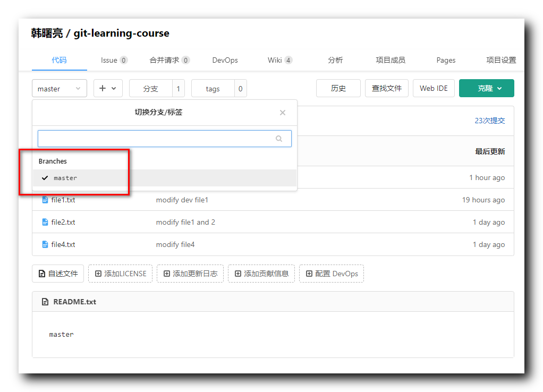
Task: Click the file1.txt file icon
Action: point(45,200)
